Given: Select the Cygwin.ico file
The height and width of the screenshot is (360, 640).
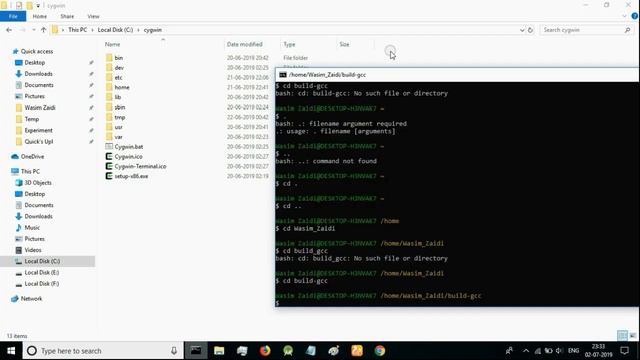Looking at the screenshot, I should click(x=128, y=156).
